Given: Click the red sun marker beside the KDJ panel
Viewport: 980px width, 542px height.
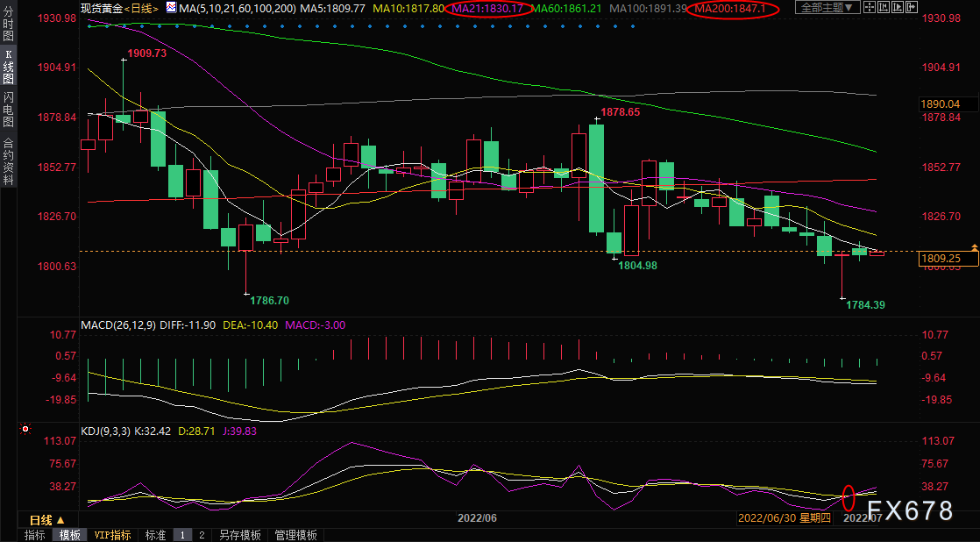Looking at the screenshot, I should coord(25,430).
